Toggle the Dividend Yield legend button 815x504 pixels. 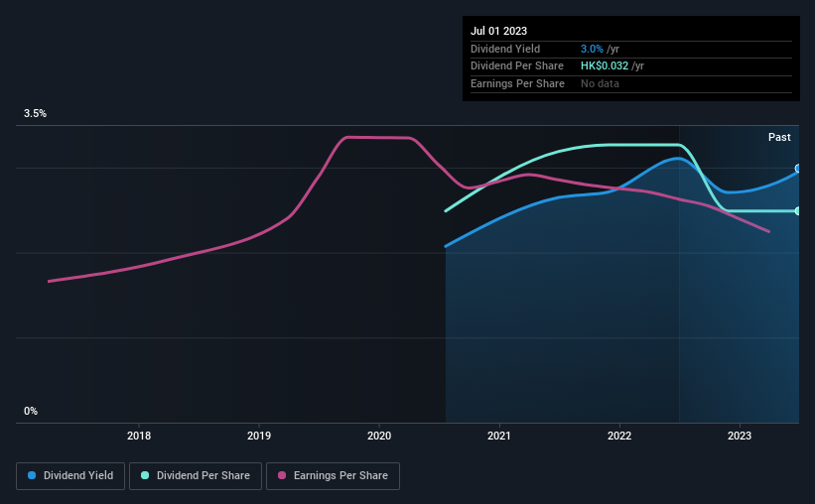coord(70,476)
